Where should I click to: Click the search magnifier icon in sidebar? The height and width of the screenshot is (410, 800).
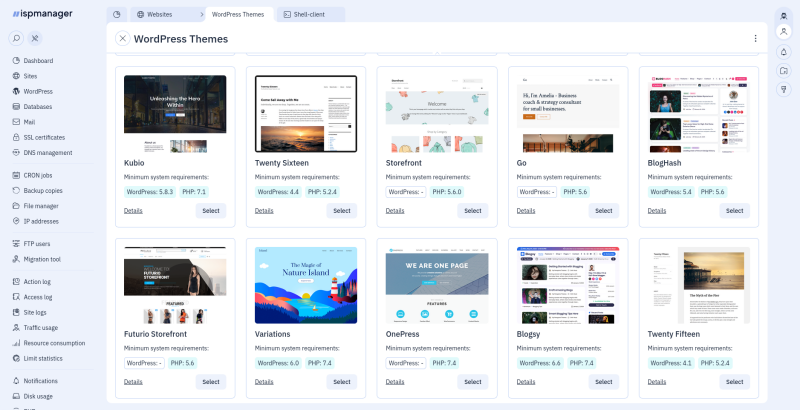16,38
